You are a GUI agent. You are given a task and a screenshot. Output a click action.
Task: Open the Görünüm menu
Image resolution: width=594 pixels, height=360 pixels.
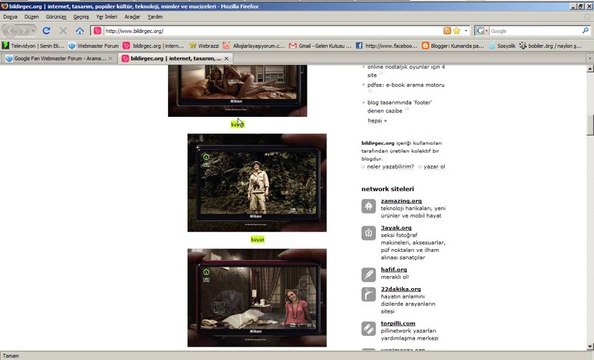click(x=56, y=17)
